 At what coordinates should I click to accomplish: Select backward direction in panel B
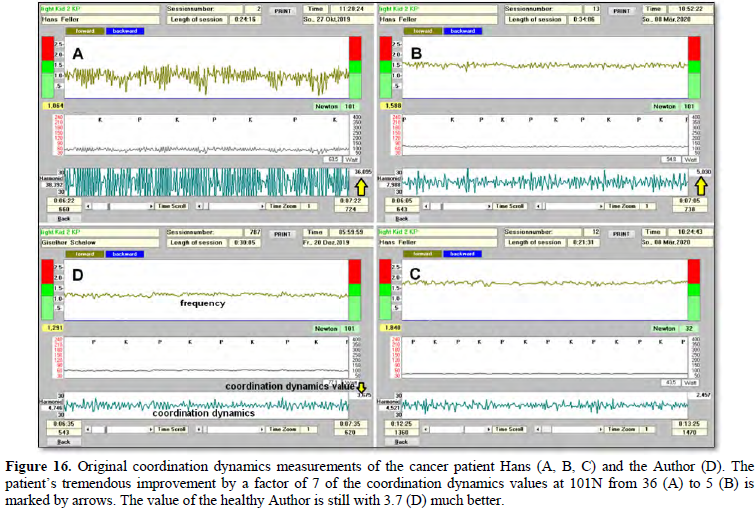coord(463,31)
